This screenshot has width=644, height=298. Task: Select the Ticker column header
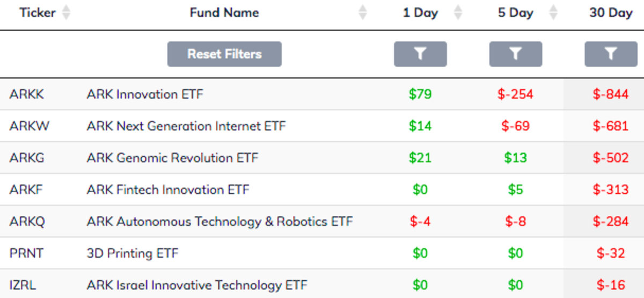coord(38,13)
